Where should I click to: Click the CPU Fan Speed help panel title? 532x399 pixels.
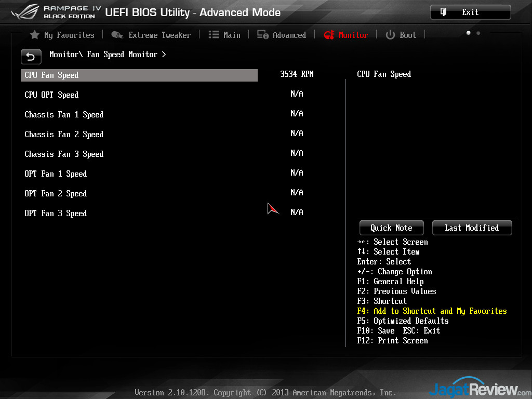coord(384,74)
